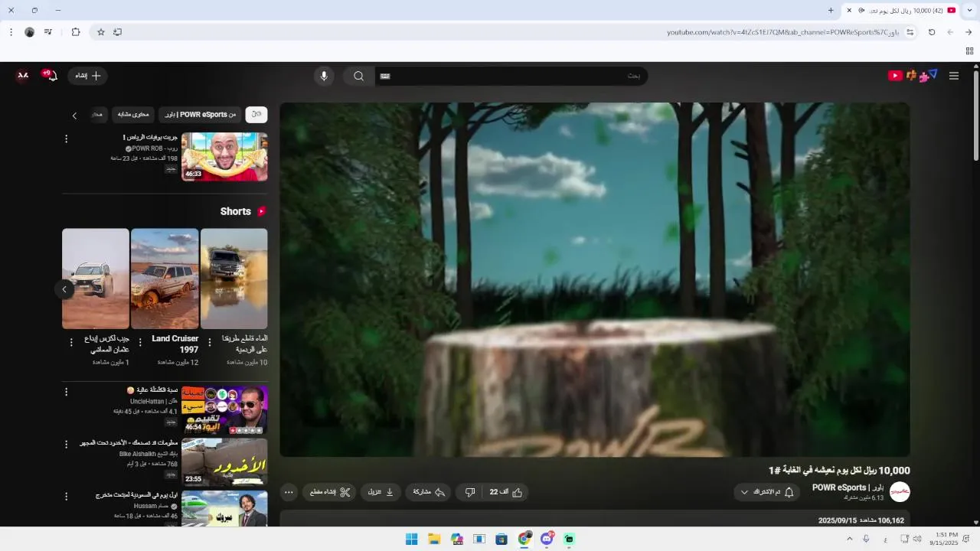Open File Explorer from the taskbar
The image size is (980, 551).
coord(434,539)
